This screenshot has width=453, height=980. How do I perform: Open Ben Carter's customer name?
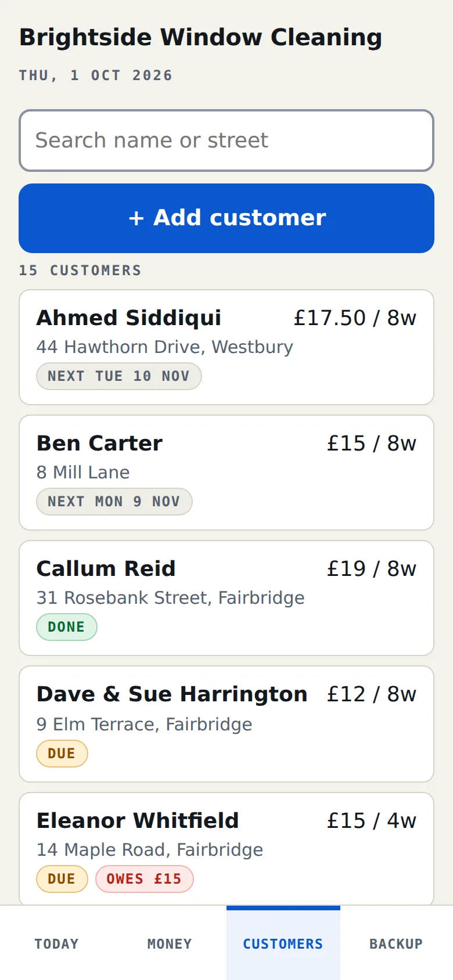click(99, 444)
